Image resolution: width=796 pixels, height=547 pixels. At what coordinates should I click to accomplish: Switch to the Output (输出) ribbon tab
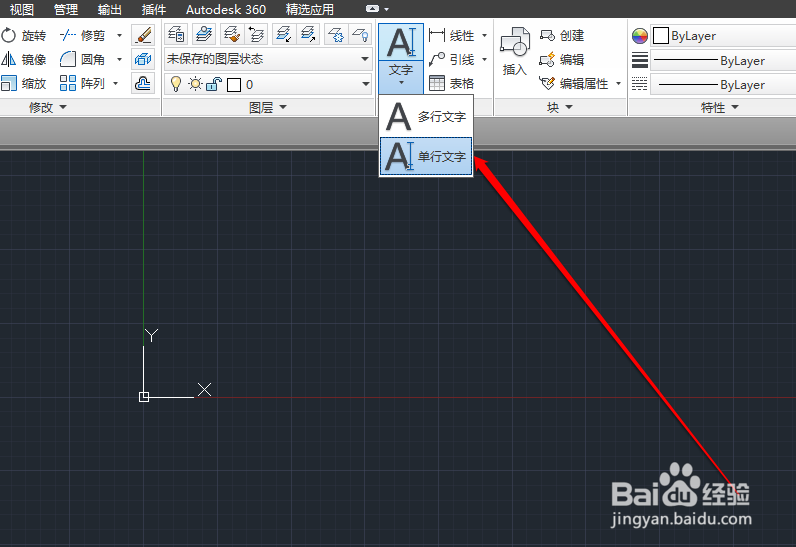tap(110, 9)
